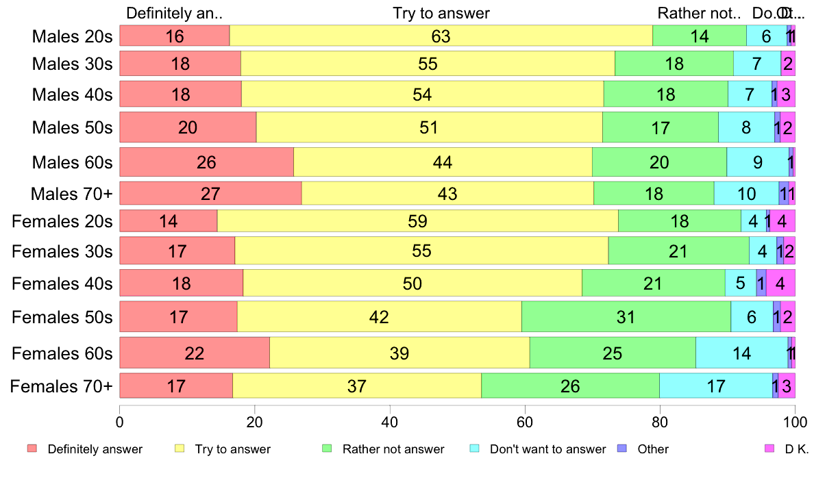Click the cyan 17 segment for Females 70+

tap(716, 386)
